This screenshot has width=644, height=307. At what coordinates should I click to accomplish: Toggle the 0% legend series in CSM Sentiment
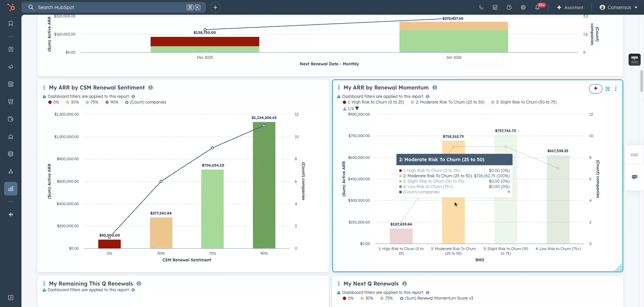[x=54, y=102]
